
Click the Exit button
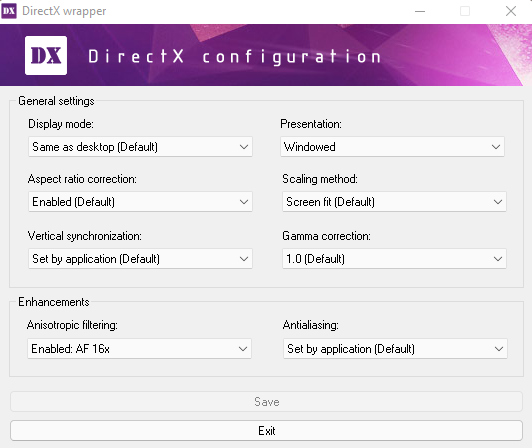266,431
